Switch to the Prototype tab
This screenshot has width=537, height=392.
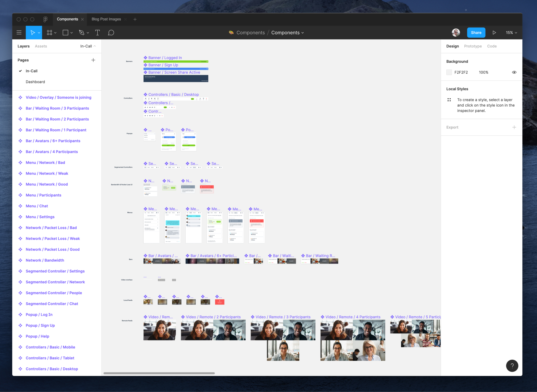click(x=472, y=46)
